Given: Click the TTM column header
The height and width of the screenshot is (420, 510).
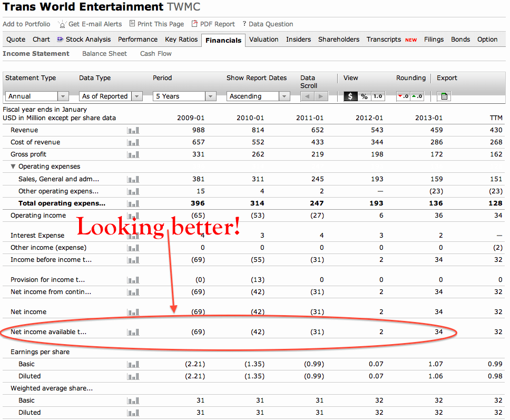Looking at the screenshot, I should [x=496, y=118].
